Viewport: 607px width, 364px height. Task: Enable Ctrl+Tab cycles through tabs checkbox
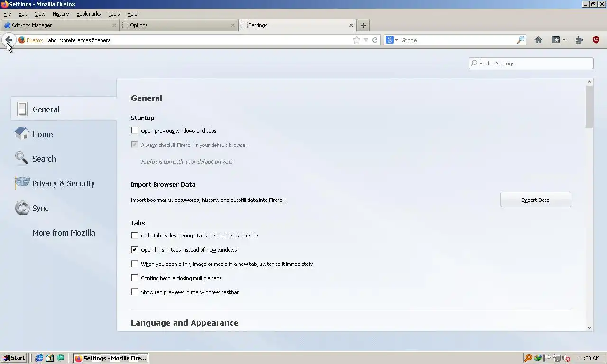(135, 235)
